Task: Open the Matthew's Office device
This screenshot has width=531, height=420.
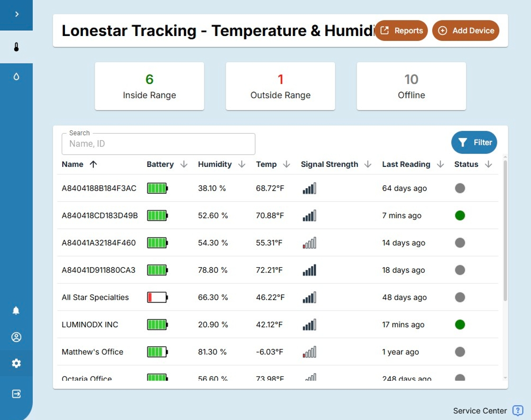Action: click(x=278, y=352)
